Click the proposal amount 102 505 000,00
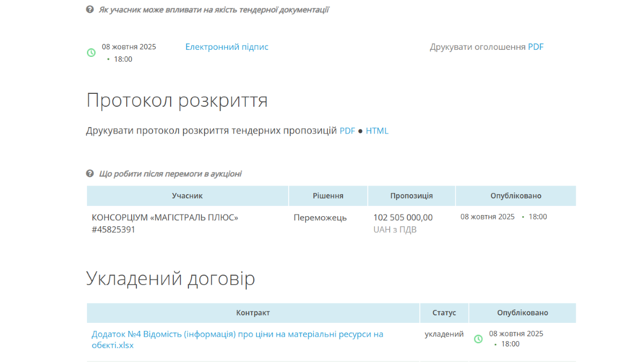Image resolution: width=644 pixels, height=362 pixels. pyautogui.click(x=402, y=218)
